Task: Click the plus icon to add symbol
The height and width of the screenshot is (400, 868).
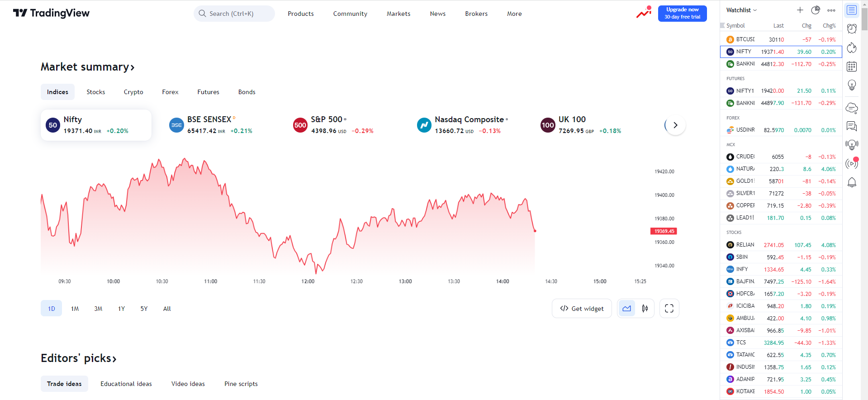Action: coord(800,10)
